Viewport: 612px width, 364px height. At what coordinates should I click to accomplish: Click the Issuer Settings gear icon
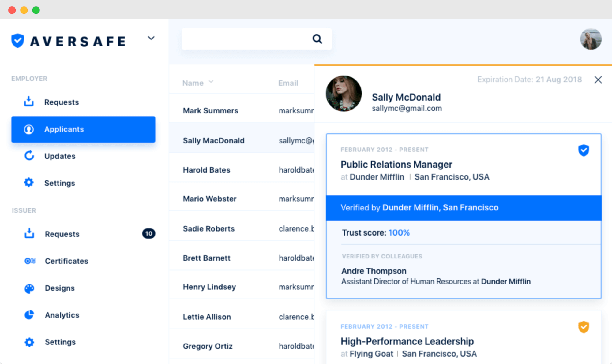29,342
